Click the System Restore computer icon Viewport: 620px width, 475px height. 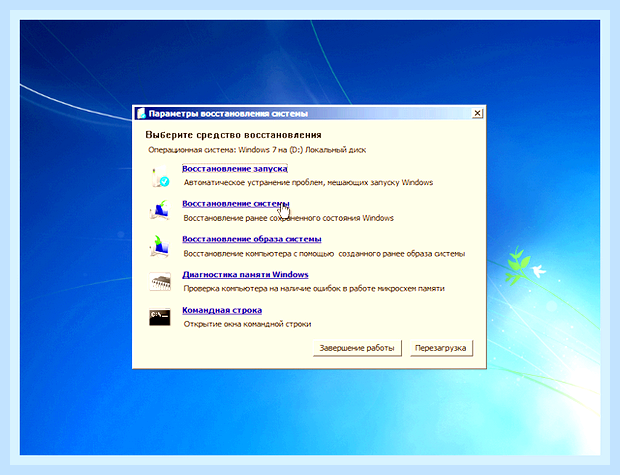[160, 210]
